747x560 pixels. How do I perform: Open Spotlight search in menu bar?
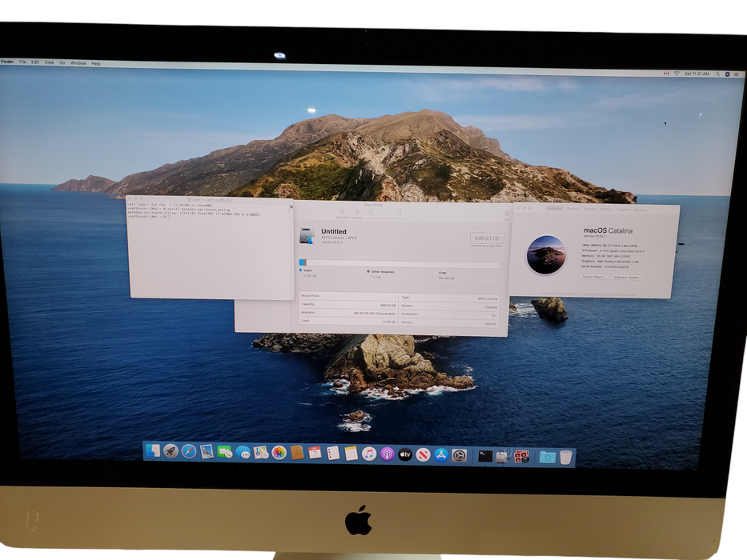(717, 74)
